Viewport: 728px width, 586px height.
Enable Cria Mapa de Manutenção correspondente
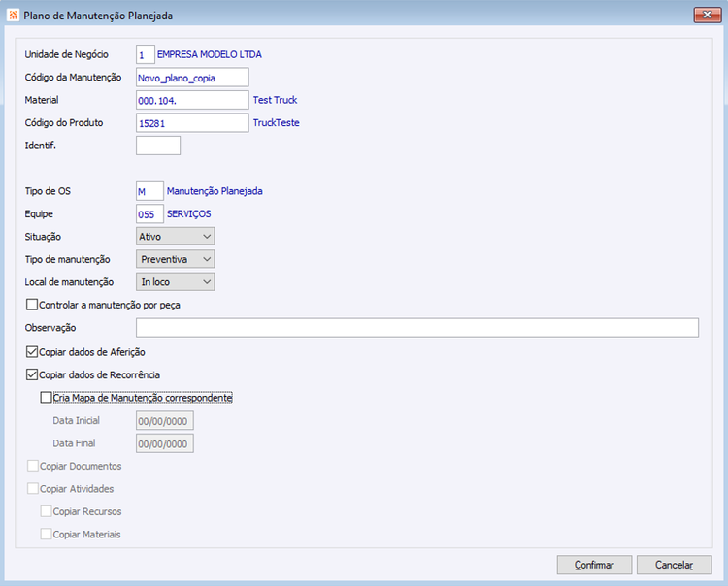point(46,398)
